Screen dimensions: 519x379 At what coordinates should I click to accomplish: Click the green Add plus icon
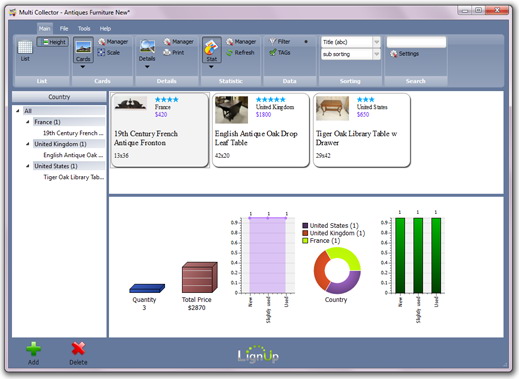[x=33, y=349]
